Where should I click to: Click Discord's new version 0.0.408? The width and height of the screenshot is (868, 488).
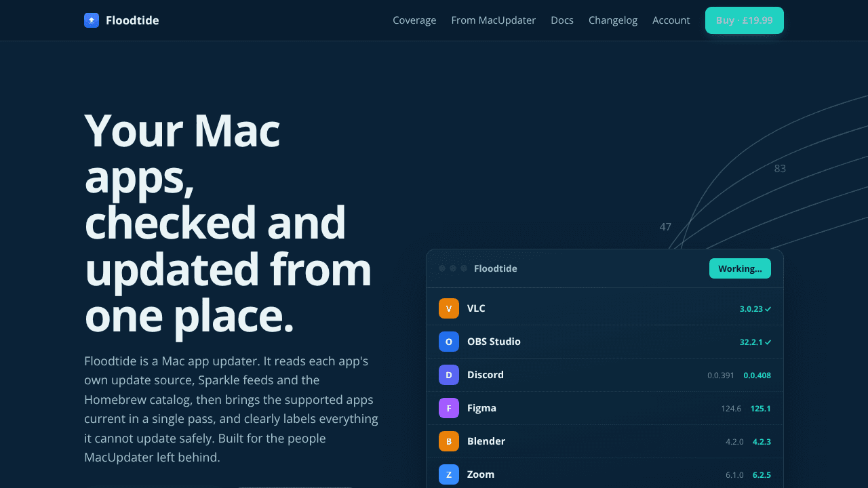(x=757, y=375)
